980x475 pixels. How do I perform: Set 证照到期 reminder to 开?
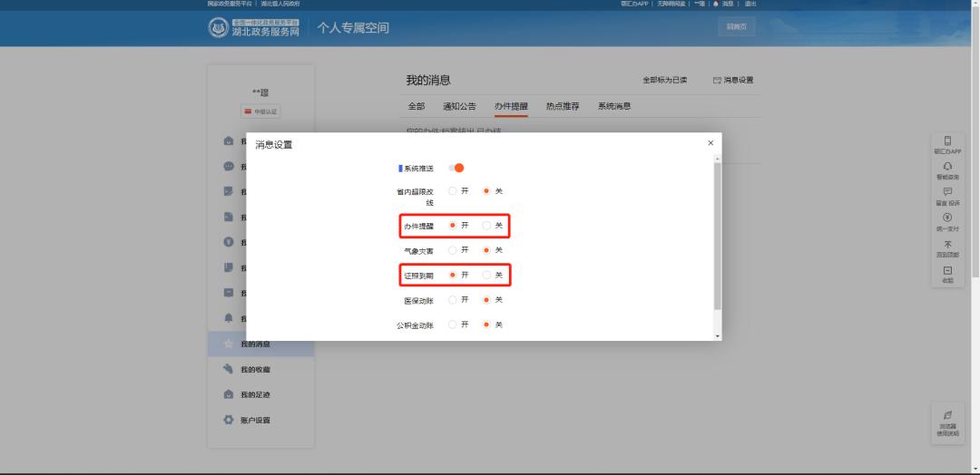453,275
